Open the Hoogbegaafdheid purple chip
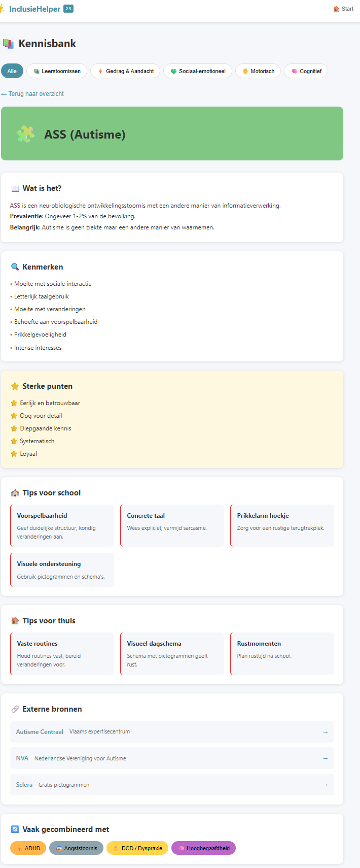This screenshot has width=360, height=868. [203, 848]
